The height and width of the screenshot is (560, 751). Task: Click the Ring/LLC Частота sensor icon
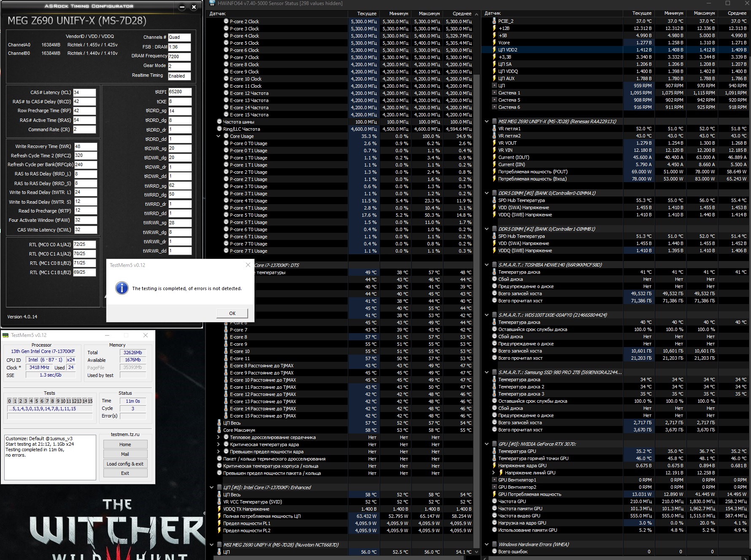coord(219,129)
